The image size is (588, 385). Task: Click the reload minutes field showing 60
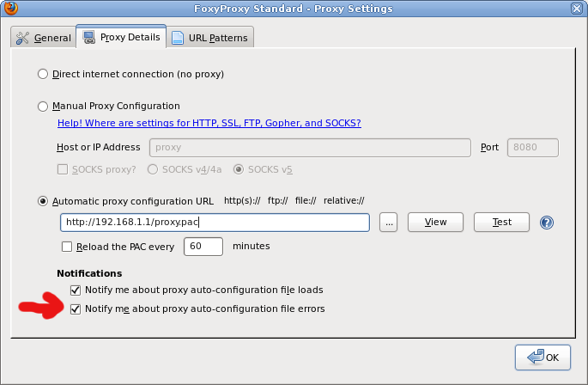pos(203,247)
